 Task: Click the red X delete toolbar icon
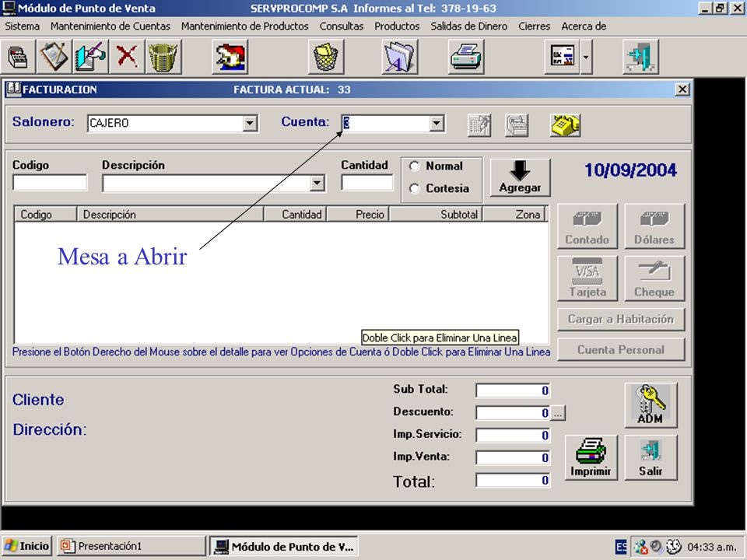tap(127, 57)
